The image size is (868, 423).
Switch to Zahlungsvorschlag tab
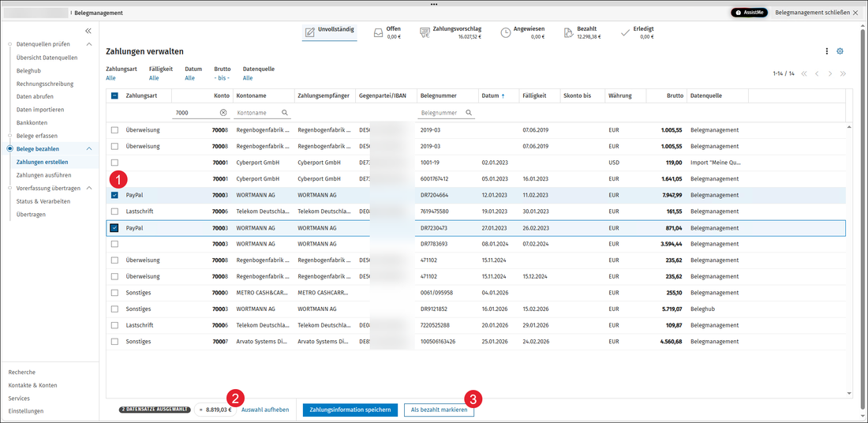[451, 32]
